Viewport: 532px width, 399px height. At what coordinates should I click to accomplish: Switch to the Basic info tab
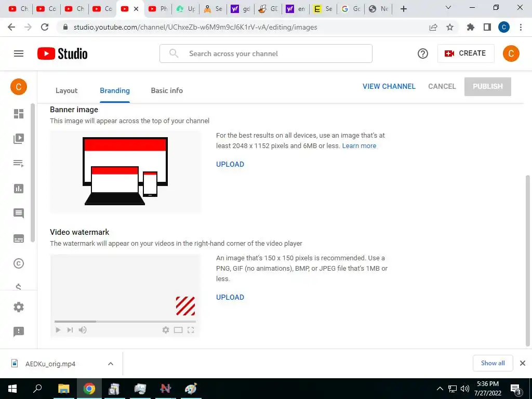coord(167,90)
